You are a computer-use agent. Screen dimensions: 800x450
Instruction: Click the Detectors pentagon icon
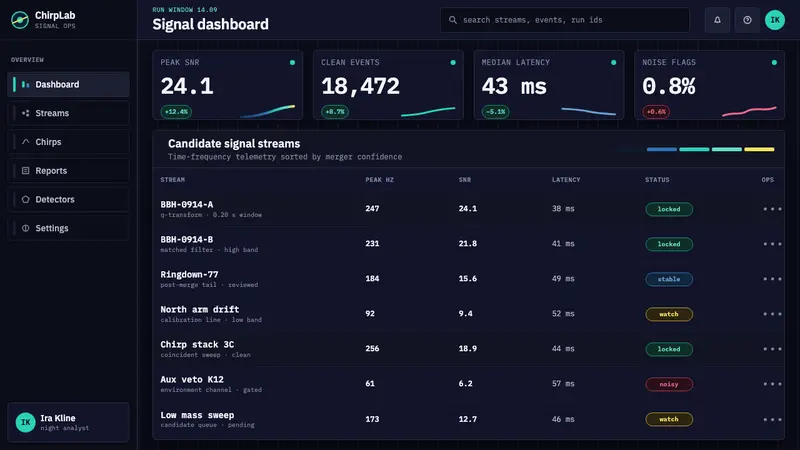tap(26, 199)
